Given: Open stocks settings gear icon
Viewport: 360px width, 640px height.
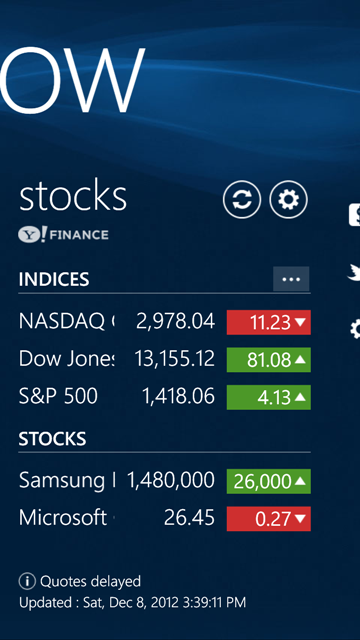Looking at the screenshot, I should pos(289,200).
